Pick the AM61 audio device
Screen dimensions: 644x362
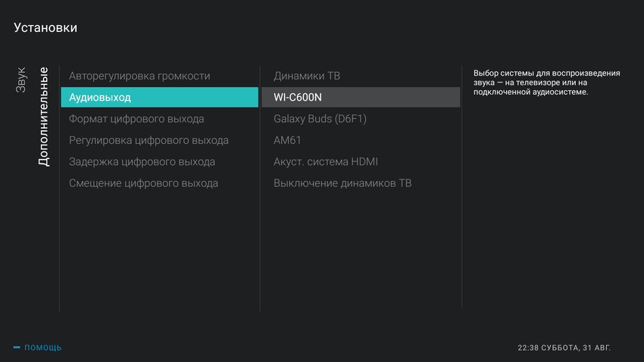(288, 140)
